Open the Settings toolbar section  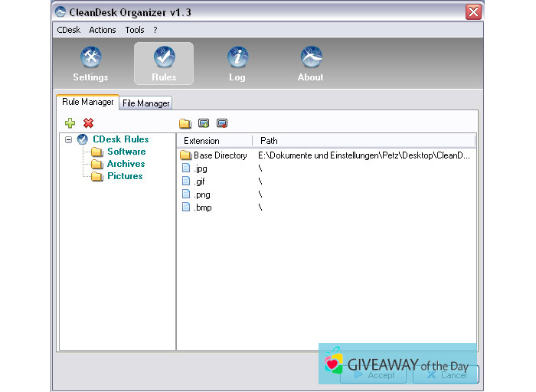(x=90, y=64)
